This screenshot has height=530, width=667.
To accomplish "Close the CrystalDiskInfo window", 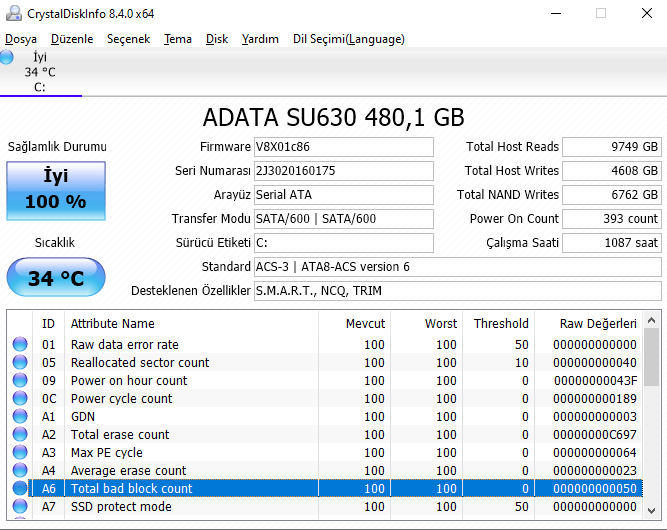I will (647, 13).
